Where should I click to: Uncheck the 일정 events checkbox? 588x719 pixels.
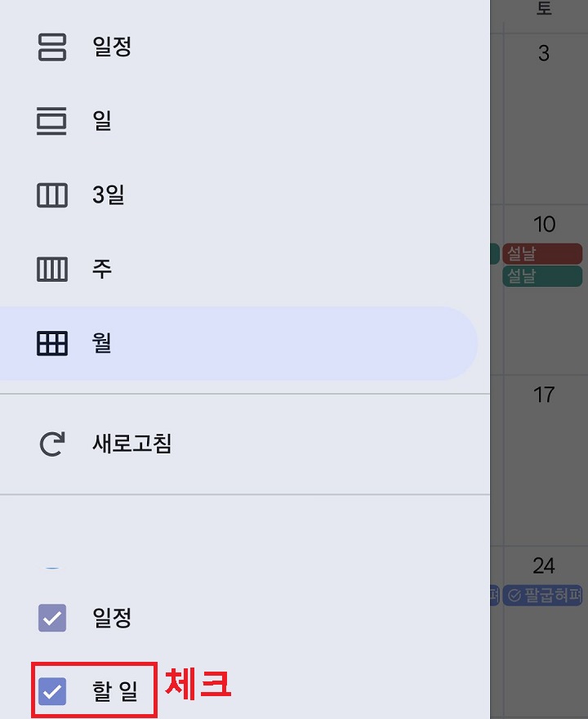coord(52,619)
